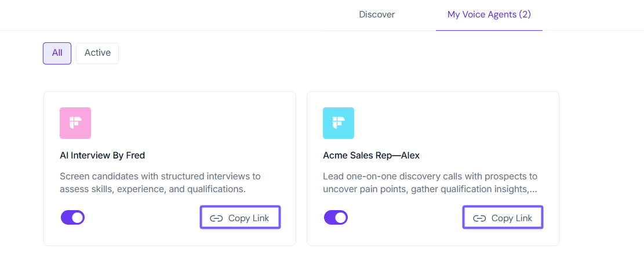Click the chain-link icon on Alex's card
Screen dimensions: 644x274
pyautogui.click(x=479, y=218)
